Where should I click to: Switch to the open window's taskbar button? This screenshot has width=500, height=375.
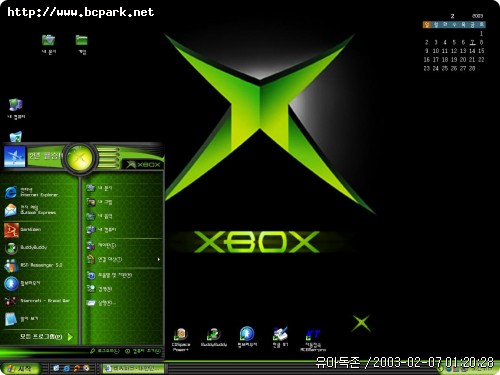point(133,369)
